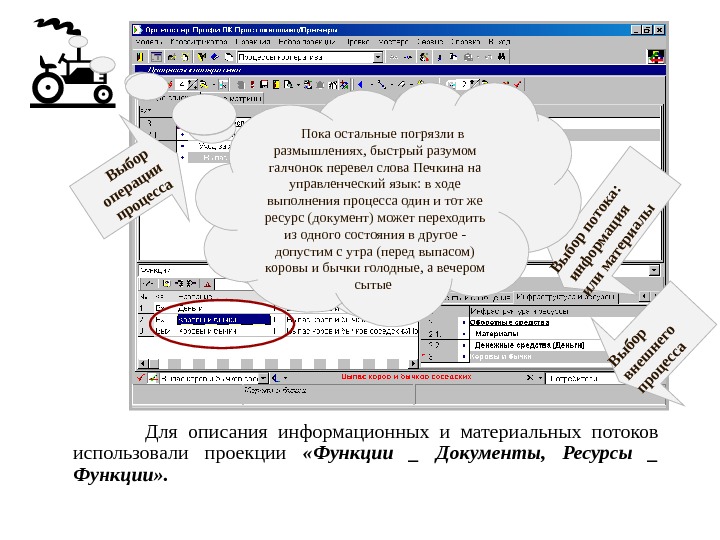
Task: Click the yellow-black icon beginning the main toolbar
Action: [x=140, y=57]
